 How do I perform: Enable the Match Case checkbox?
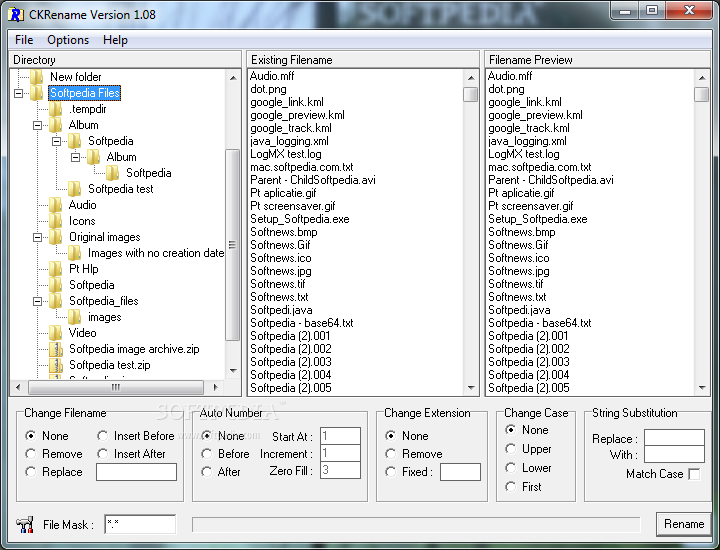694,474
